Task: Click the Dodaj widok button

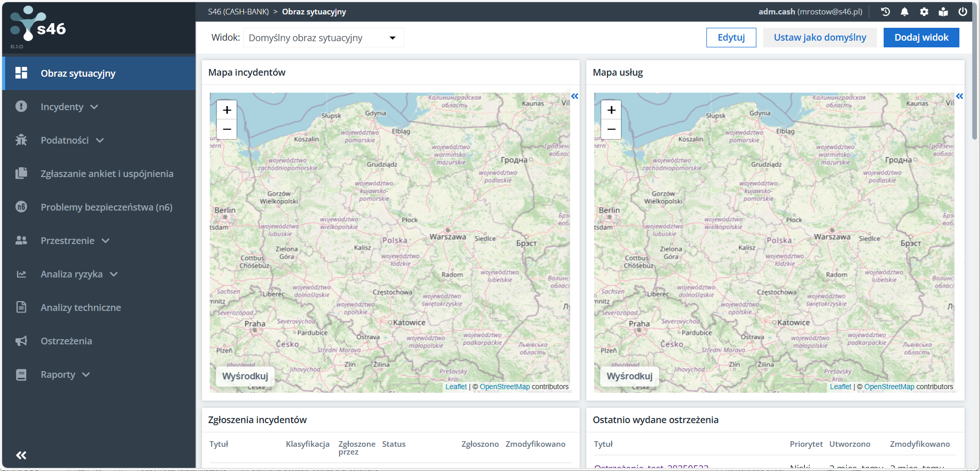Action: 921,38
